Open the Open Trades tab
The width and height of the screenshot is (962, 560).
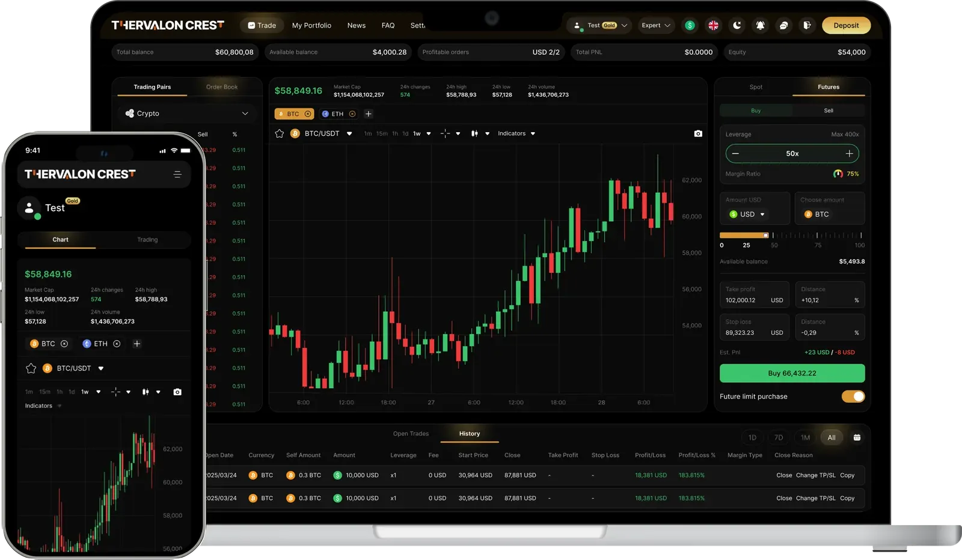tap(411, 434)
